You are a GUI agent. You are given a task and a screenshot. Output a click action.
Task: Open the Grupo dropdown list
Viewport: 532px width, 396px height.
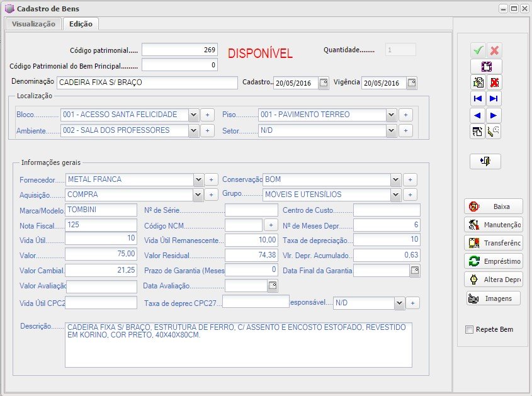[395, 195]
